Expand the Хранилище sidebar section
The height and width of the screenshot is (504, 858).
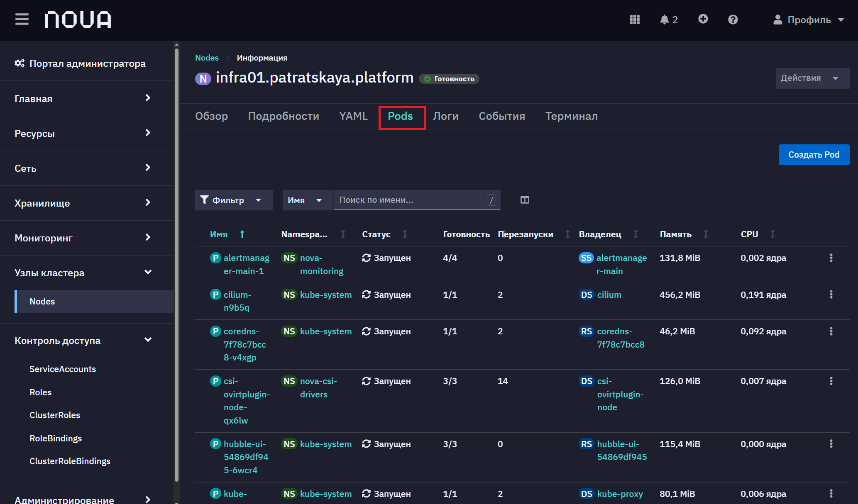click(83, 203)
